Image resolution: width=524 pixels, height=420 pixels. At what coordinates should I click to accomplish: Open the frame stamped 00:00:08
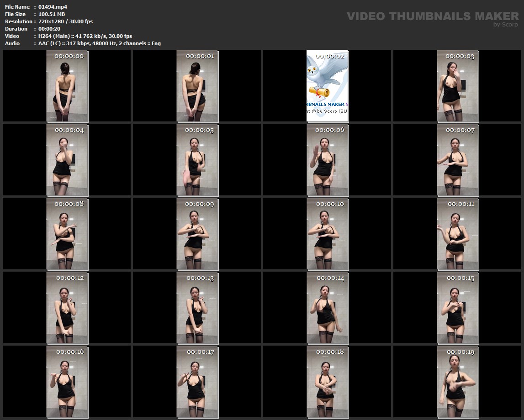click(x=67, y=234)
